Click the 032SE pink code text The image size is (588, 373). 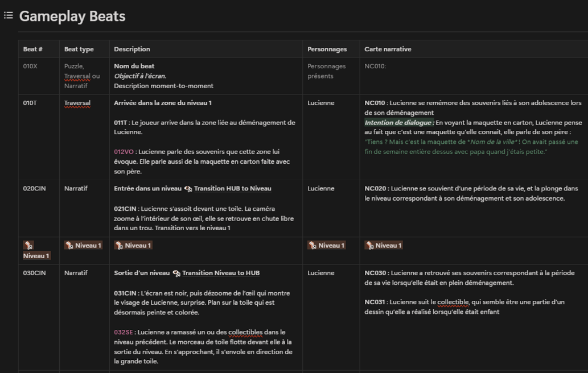click(x=124, y=332)
